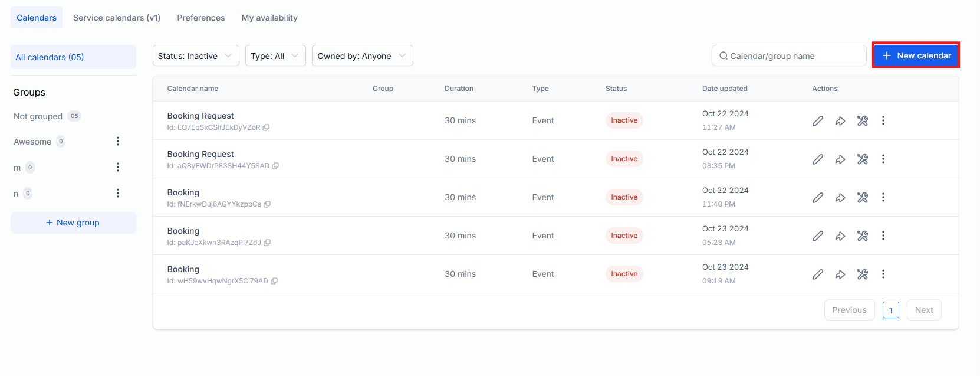
Task: Open the My availability tab
Action: click(269, 18)
